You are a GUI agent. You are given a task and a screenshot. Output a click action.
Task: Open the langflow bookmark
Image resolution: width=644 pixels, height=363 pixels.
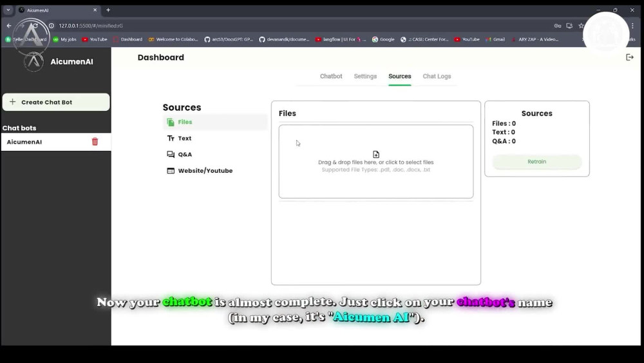[341, 39]
